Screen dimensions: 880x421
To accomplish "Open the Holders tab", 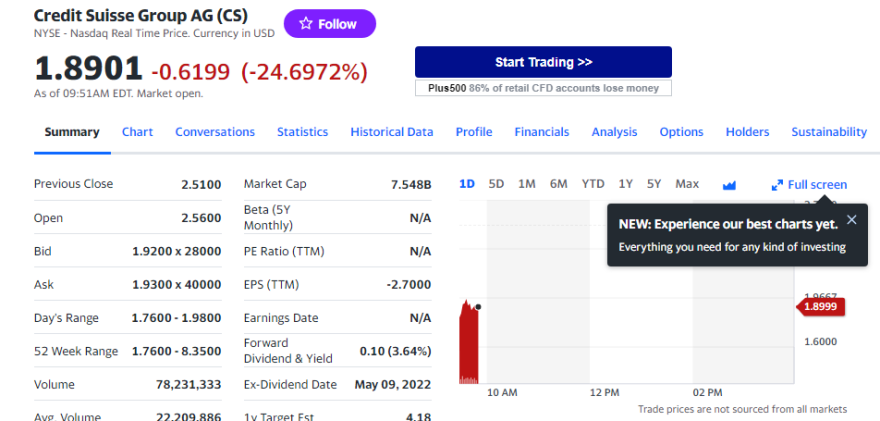I will pyautogui.click(x=747, y=132).
